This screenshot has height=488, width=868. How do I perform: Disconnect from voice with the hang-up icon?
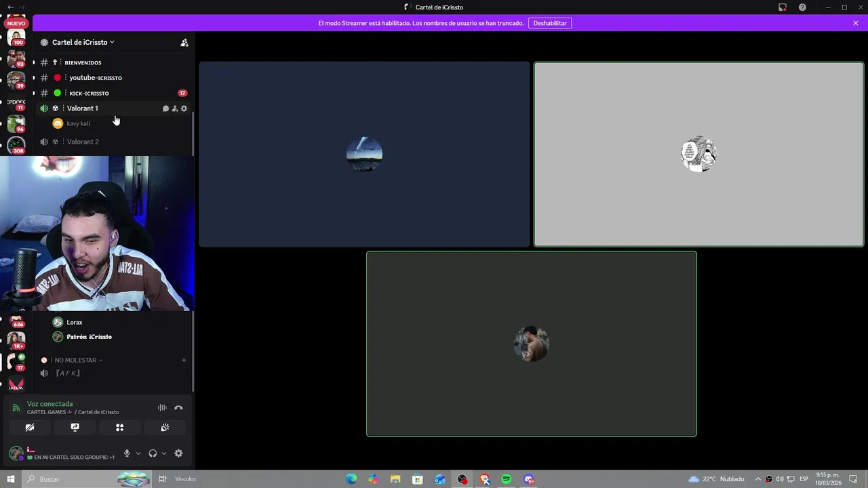coord(178,407)
